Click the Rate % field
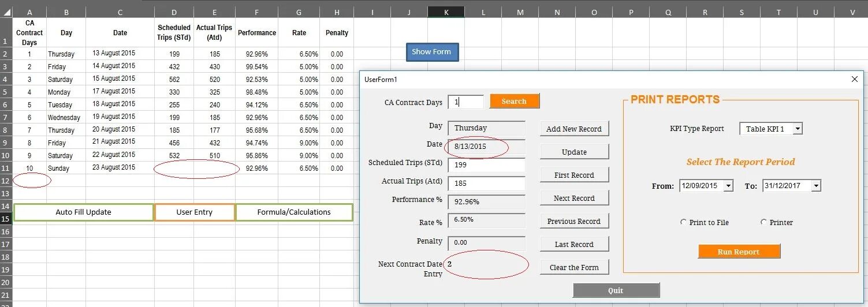This screenshot has width=868, height=307. click(486, 220)
